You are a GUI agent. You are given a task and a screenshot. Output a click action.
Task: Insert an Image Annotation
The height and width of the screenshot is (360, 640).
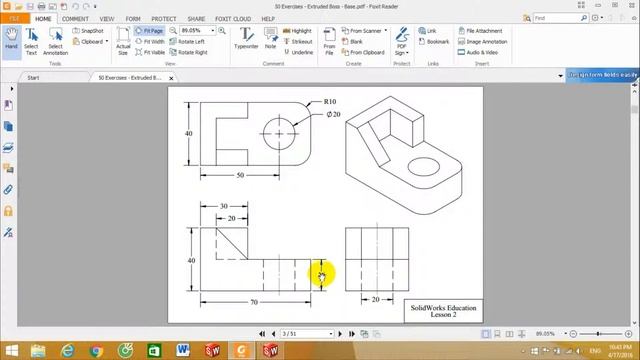pyautogui.click(x=482, y=41)
